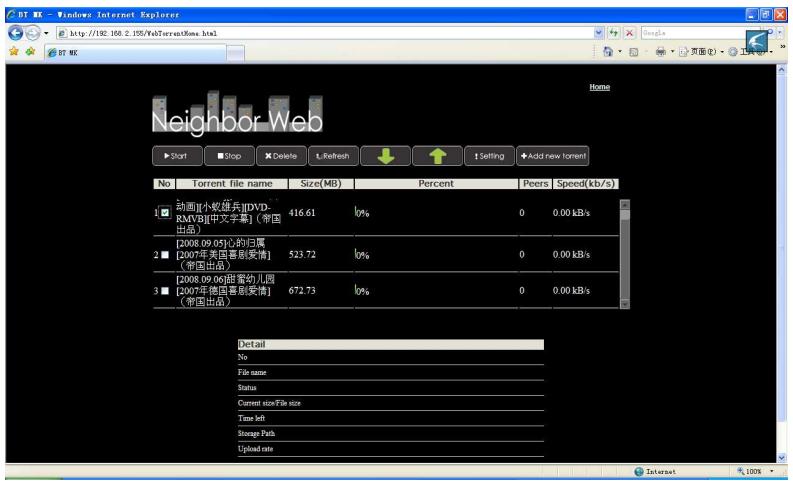
Task: Click the torrent list scrollbar up arrow
Action: (625, 205)
